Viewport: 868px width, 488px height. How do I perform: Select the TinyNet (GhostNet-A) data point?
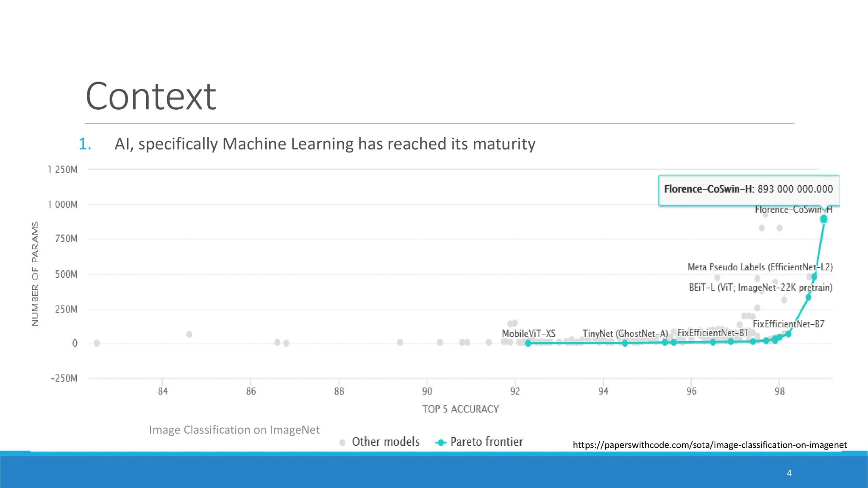pyautogui.click(x=625, y=343)
